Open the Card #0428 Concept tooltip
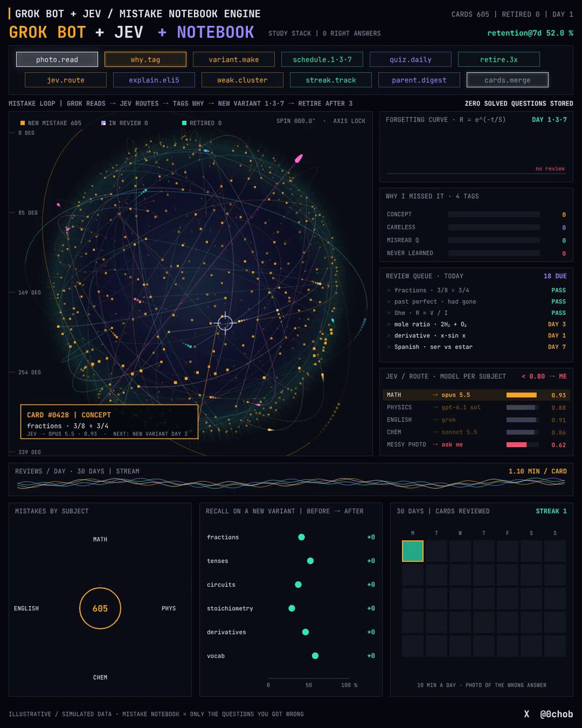The height and width of the screenshot is (728, 582). (109, 422)
